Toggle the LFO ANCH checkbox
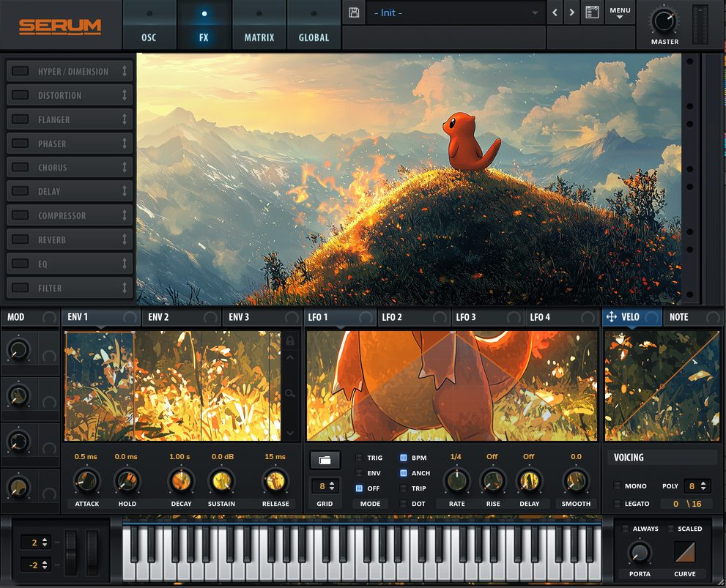The height and width of the screenshot is (588, 726). pos(403,473)
